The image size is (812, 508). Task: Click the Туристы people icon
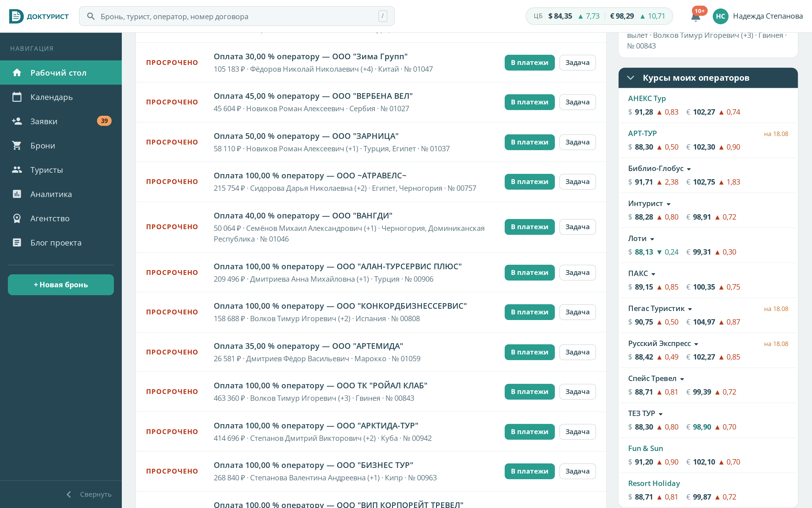pyautogui.click(x=17, y=170)
